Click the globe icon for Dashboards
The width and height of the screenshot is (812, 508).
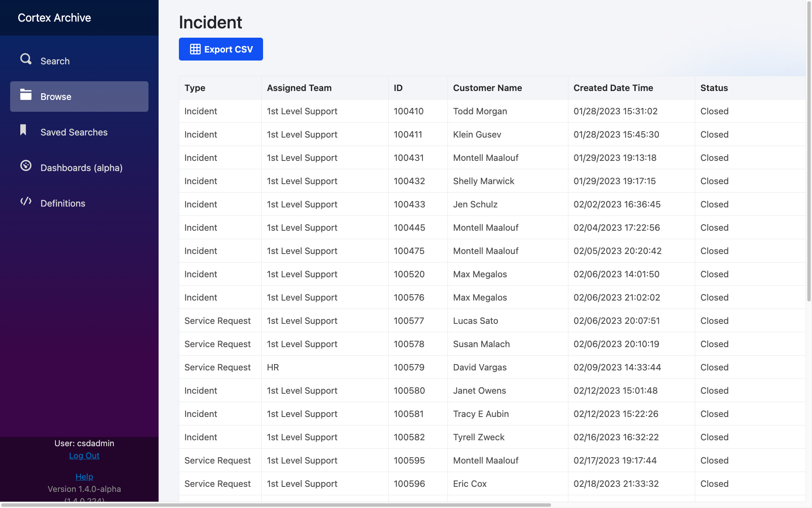coord(25,166)
